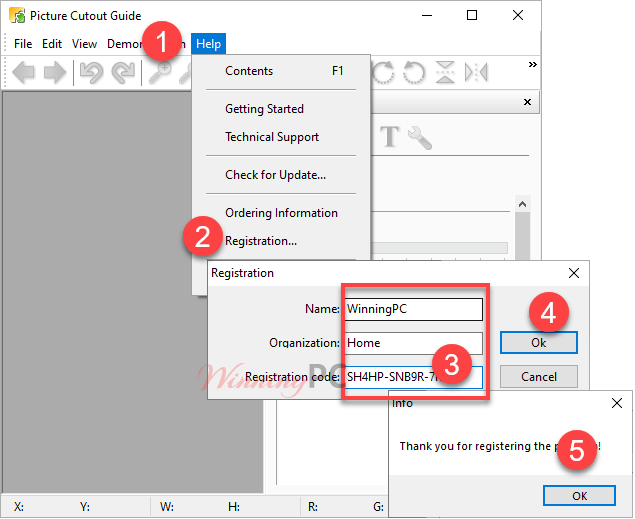Screen dimensions: 635x519
Task: Open the File menu
Action: click(x=23, y=44)
